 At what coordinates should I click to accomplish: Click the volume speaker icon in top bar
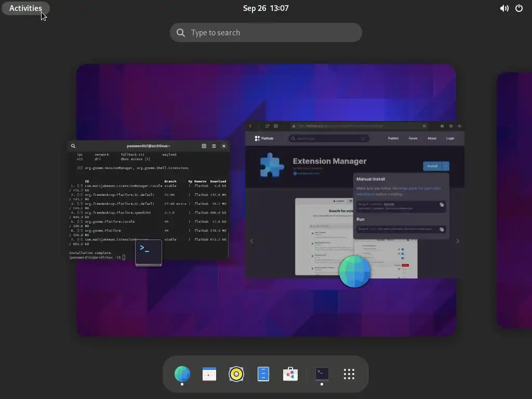click(504, 8)
